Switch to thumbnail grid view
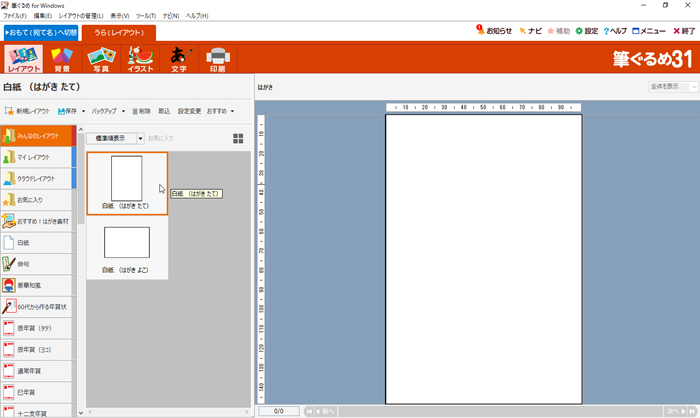The width and height of the screenshot is (700, 418). [x=238, y=139]
